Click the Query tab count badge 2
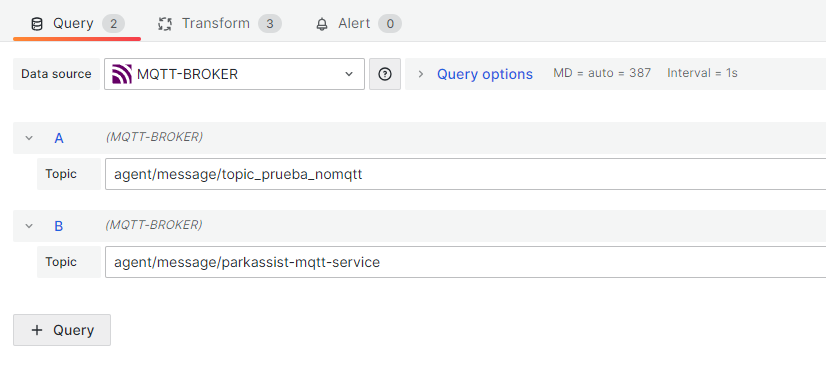This screenshot has height=368, width=826. point(113,24)
